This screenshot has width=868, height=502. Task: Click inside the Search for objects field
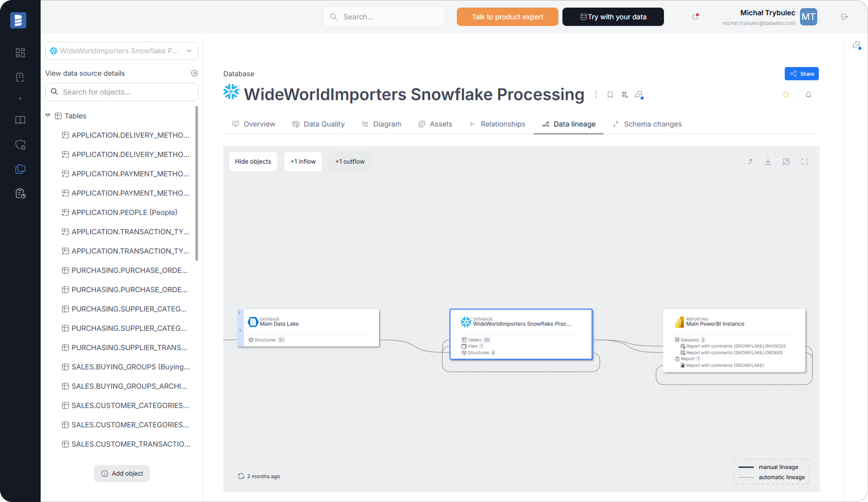122,92
